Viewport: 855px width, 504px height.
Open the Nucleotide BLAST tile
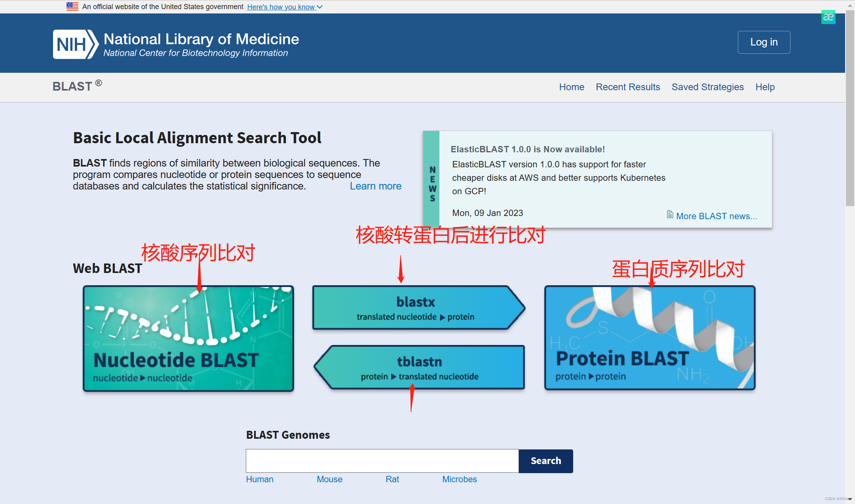(188, 339)
